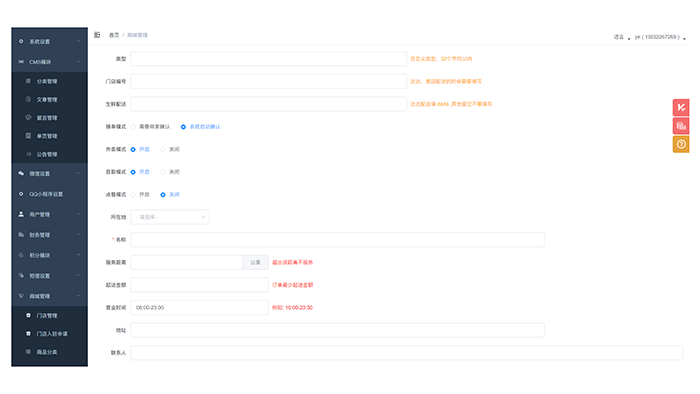Click the second red floating side button
The image size is (700, 394).
(681, 126)
